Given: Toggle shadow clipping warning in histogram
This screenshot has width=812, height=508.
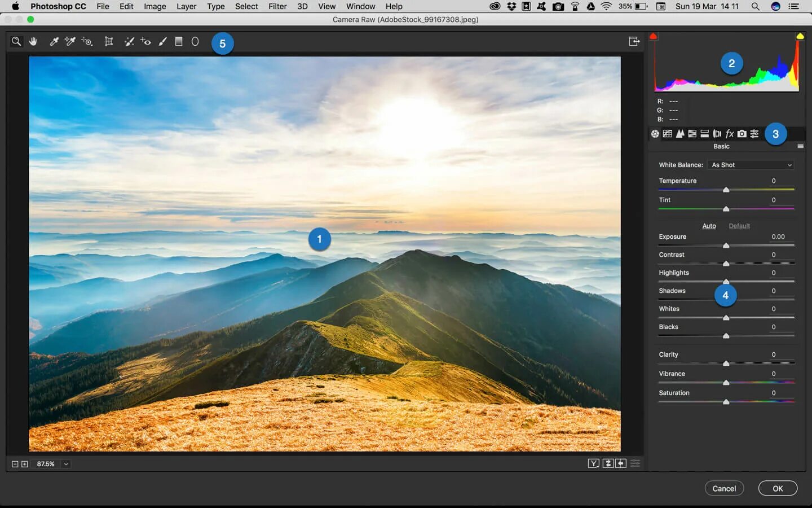Looking at the screenshot, I should pos(653,36).
